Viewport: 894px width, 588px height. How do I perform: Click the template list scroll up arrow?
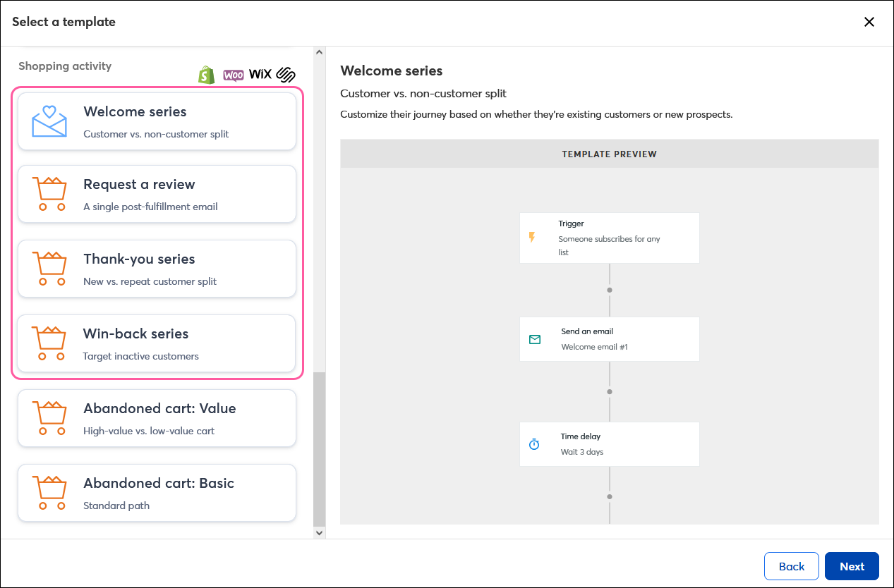point(319,53)
